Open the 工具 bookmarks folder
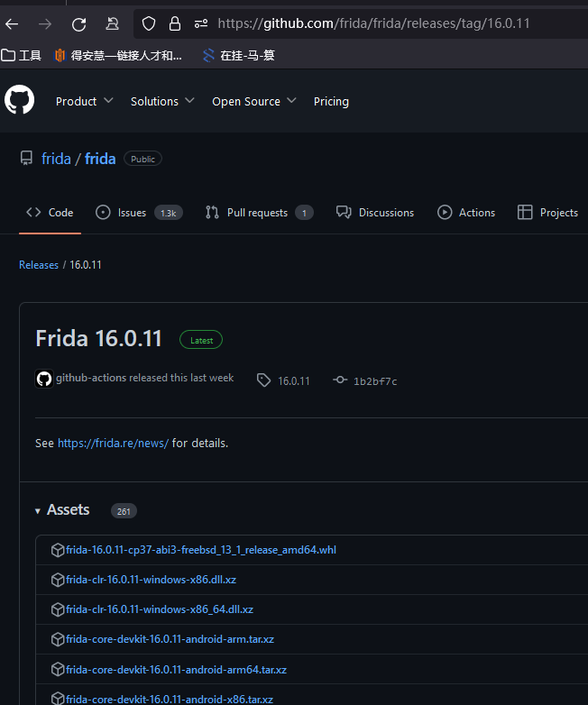Viewport: 588px width, 705px height. (x=21, y=55)
